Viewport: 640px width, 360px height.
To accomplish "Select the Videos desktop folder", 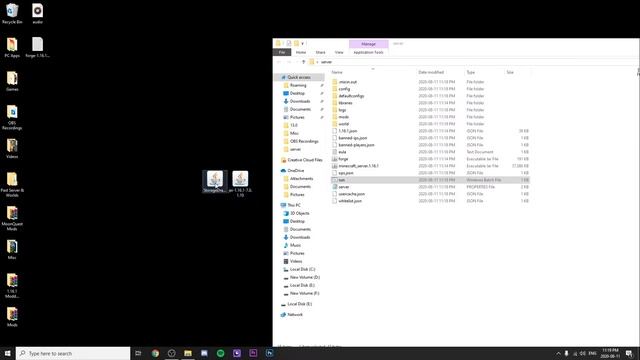I will [x=12, y=149].
